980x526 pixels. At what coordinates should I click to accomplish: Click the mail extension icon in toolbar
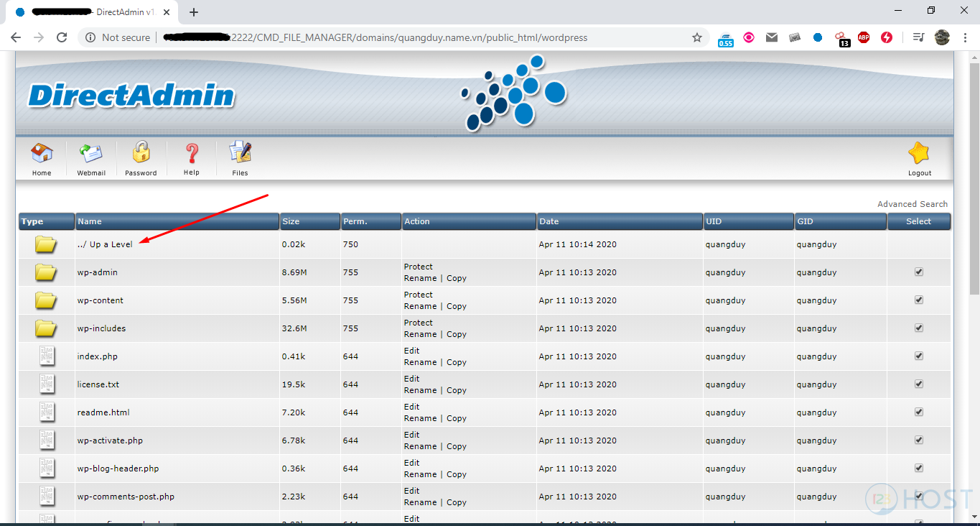coord(772,37)
